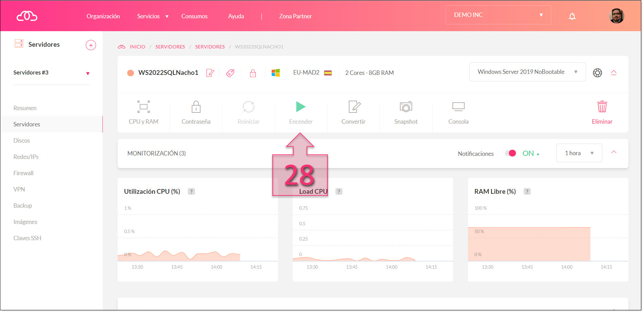The image size is (644, 313).
Task: Collapse the Monitorización panel
Action: tap(614, 152)
